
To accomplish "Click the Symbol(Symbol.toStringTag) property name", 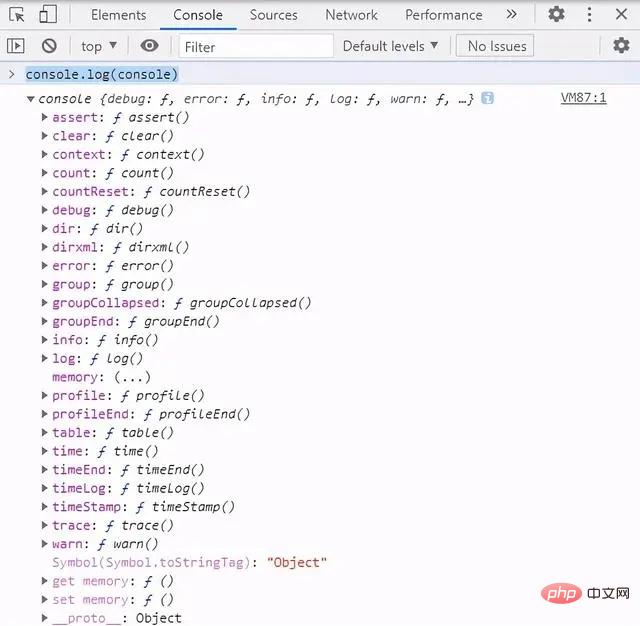I will 151,563.
